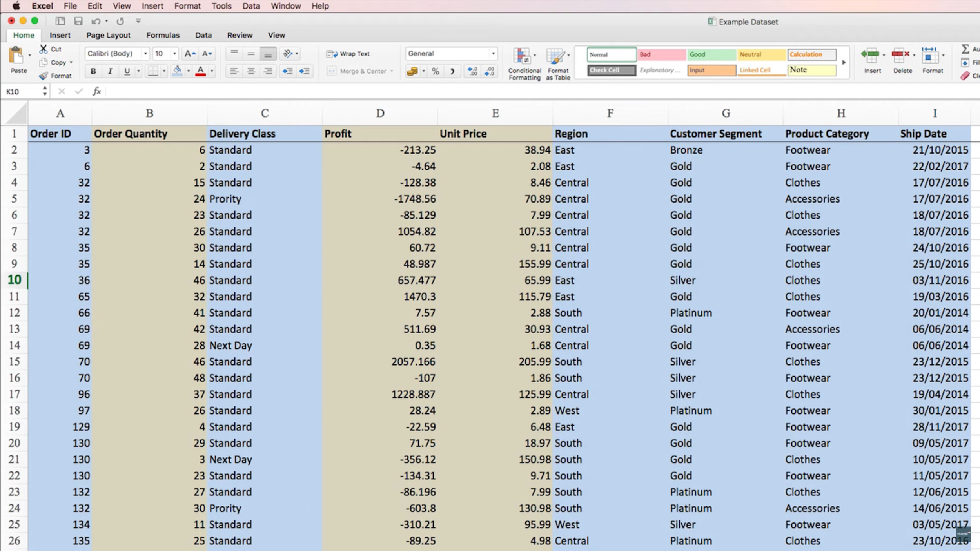This screenshot has width=980, height=551.
Task: Click the accounting currency format icon
Action: (x=412, y=71)
